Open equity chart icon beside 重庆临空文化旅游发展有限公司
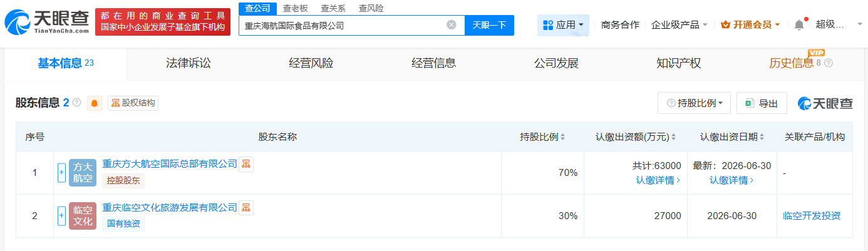The height and width of the screenshot is (251, 868). pyautogui.click(x=246, y=207)
